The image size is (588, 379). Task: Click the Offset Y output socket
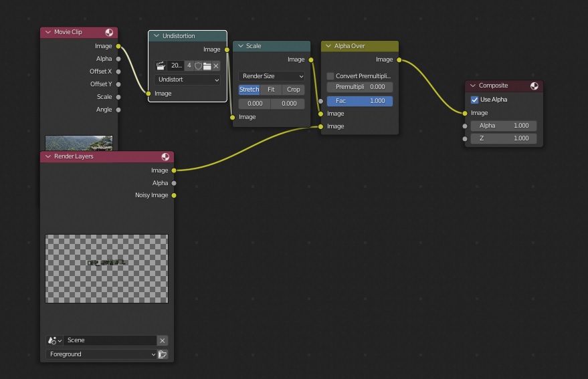click(118, 84)
